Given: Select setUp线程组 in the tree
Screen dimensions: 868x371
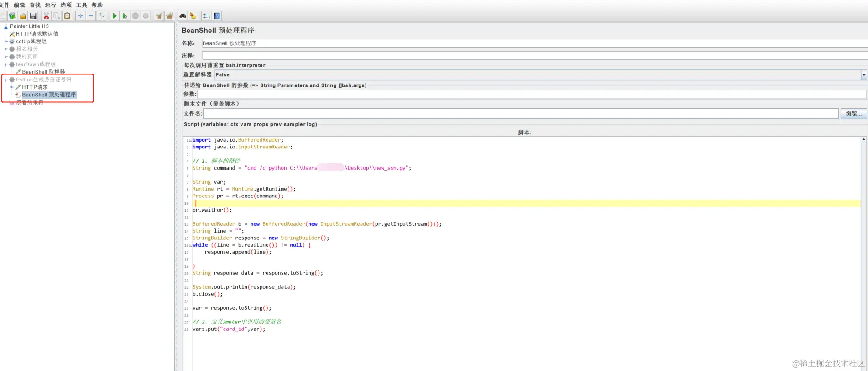Looking at the screenshot, I should [x=31, y=42].
